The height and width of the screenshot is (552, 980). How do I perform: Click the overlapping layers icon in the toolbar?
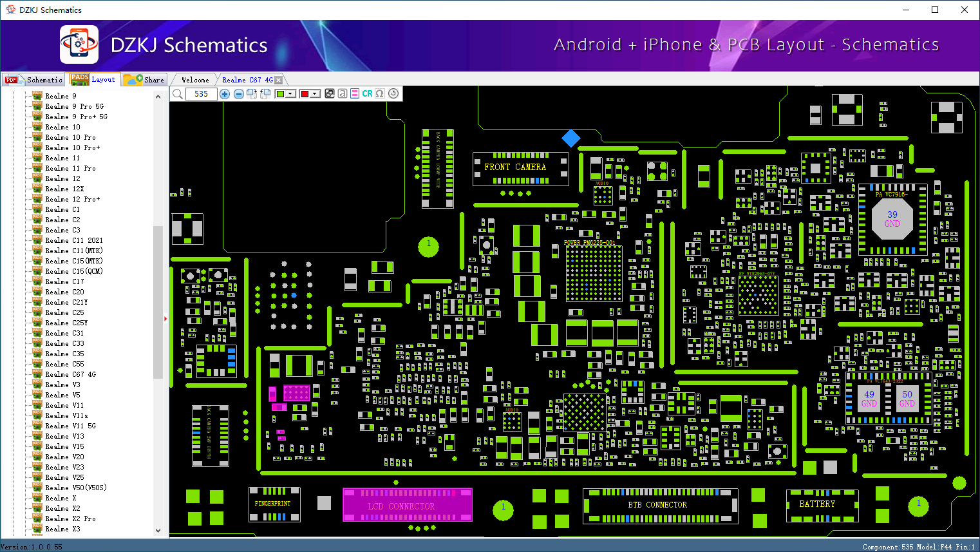click(x=330, y=93)
